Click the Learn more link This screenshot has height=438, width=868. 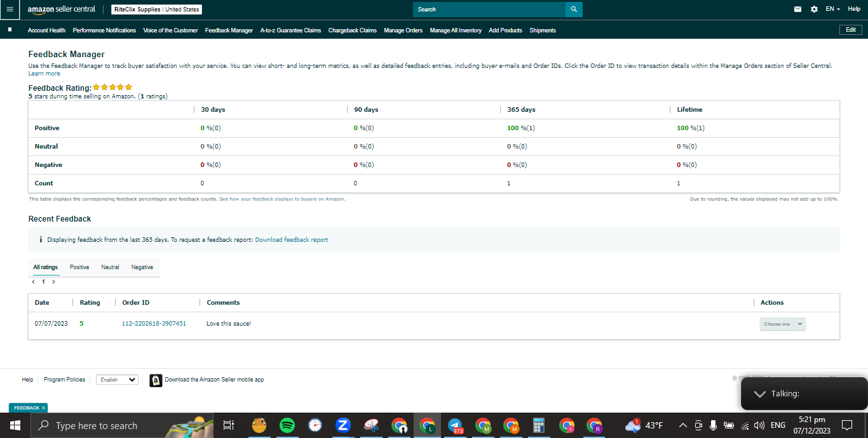pyautogui.click(x=44, y=74)
